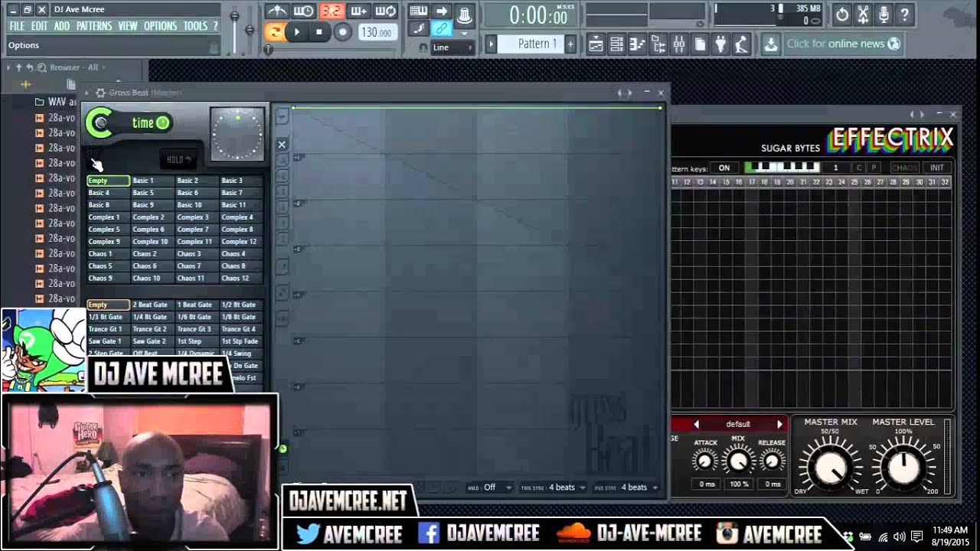Expand arrow left of Pattern 1
Screen dimensions: 980x551
(492, 44)
